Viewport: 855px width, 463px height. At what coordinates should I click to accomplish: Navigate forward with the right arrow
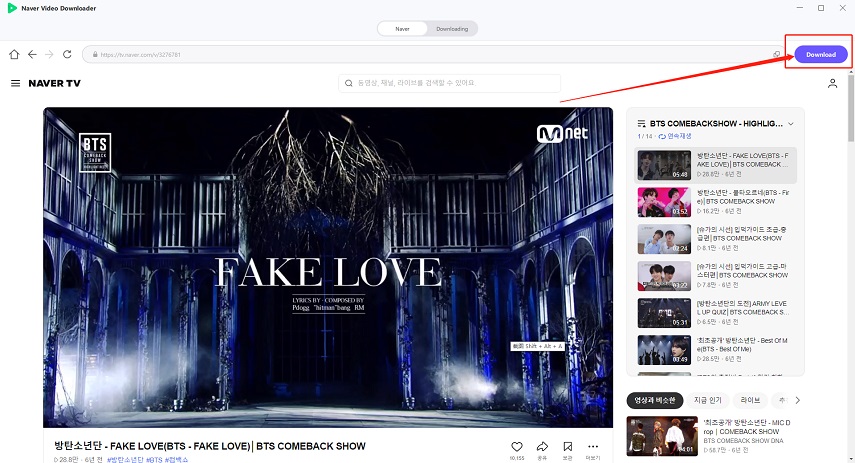coord(49,54)
